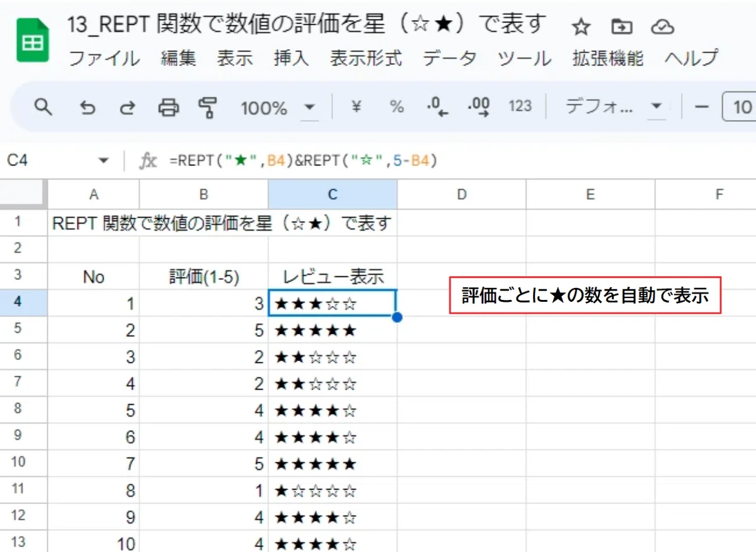Image resolution: width=756 pixels, height=552 pixels.
Task: Open the ファイル menu
Action: [x=104, y=59]
